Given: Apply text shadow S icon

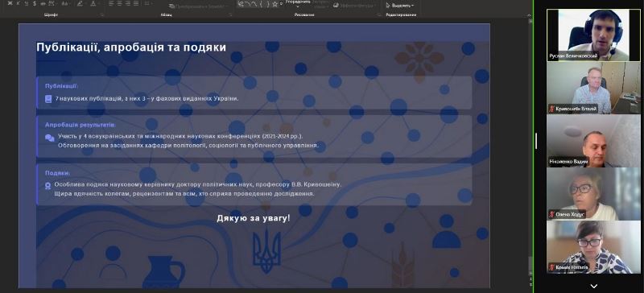Looking at the screenshot, I should [x=35, y=3].
